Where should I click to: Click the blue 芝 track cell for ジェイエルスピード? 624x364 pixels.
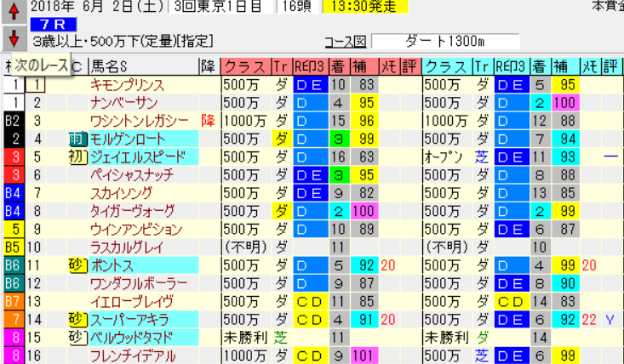[x=483, y=157]
